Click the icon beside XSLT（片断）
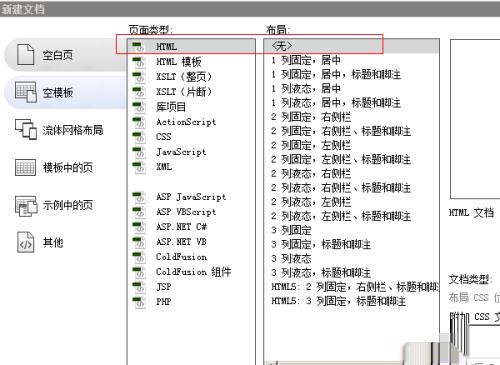 click(x=139, y=92)
